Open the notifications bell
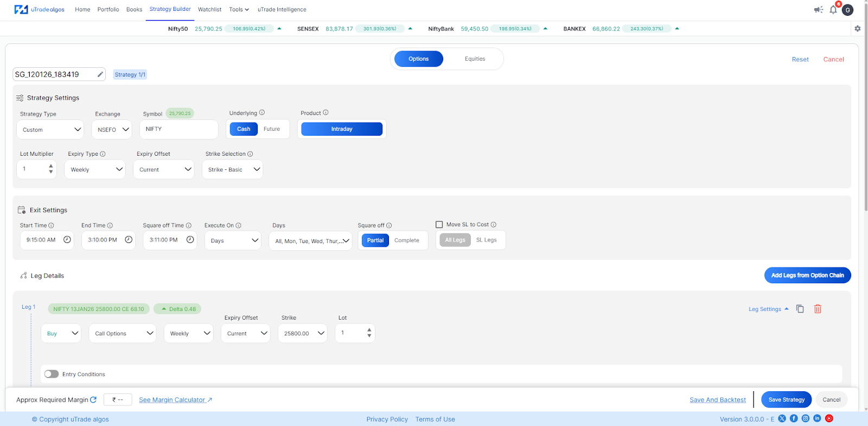 833,9
